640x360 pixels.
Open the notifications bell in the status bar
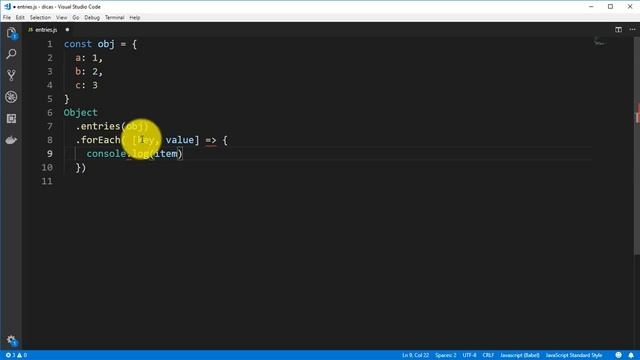[x=631, y=355]
